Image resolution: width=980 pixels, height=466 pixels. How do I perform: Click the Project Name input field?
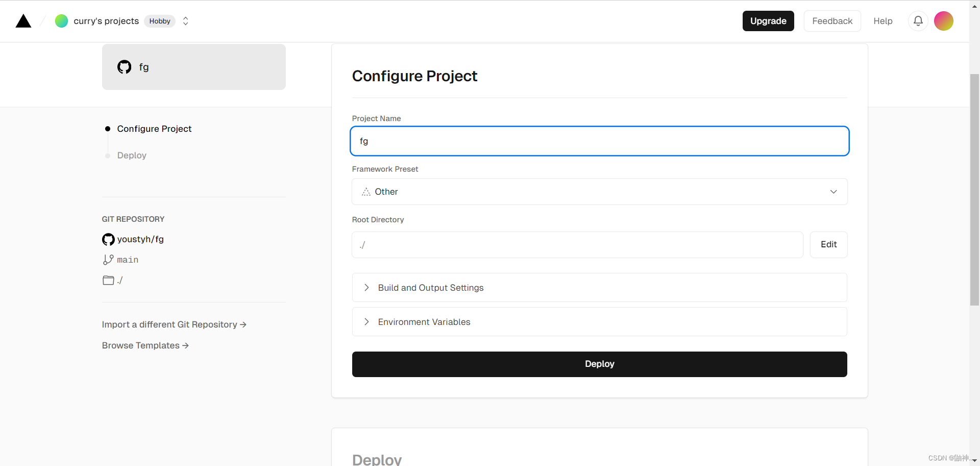point(599,141)
